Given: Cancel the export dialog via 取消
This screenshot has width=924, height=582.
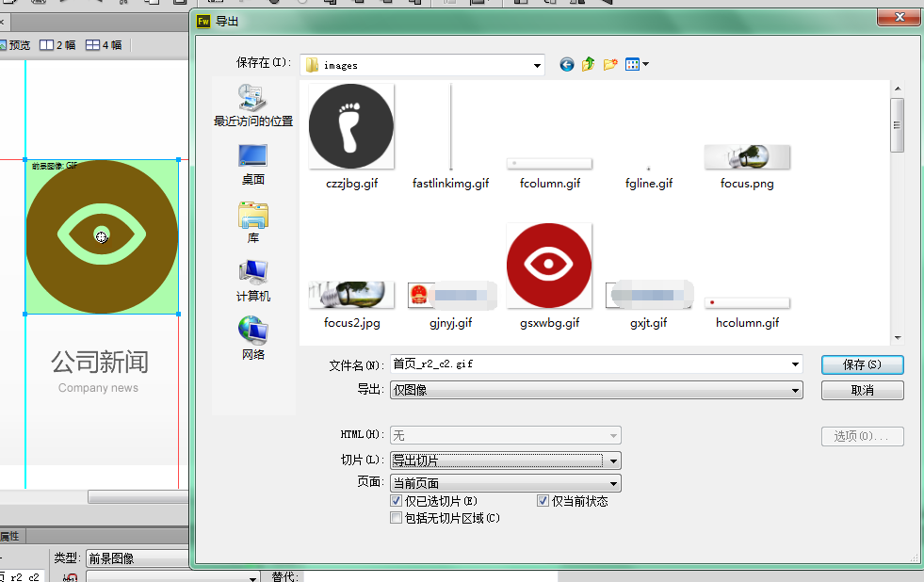Looking at the screenshot, I should point(862,390).
